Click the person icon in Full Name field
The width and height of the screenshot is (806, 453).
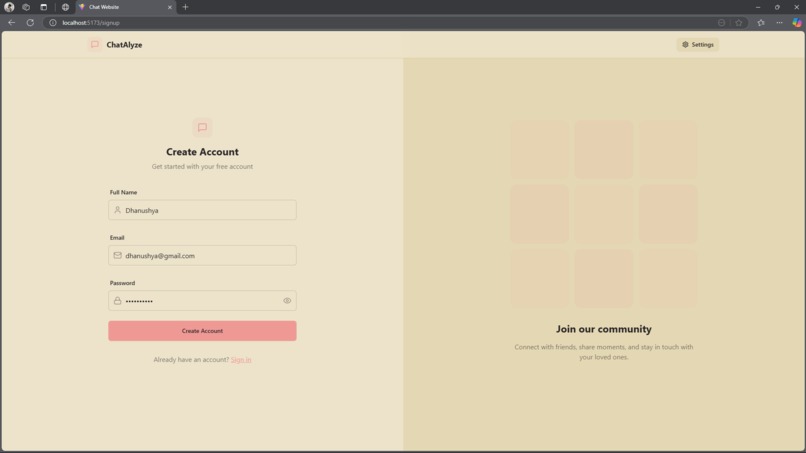117,210
